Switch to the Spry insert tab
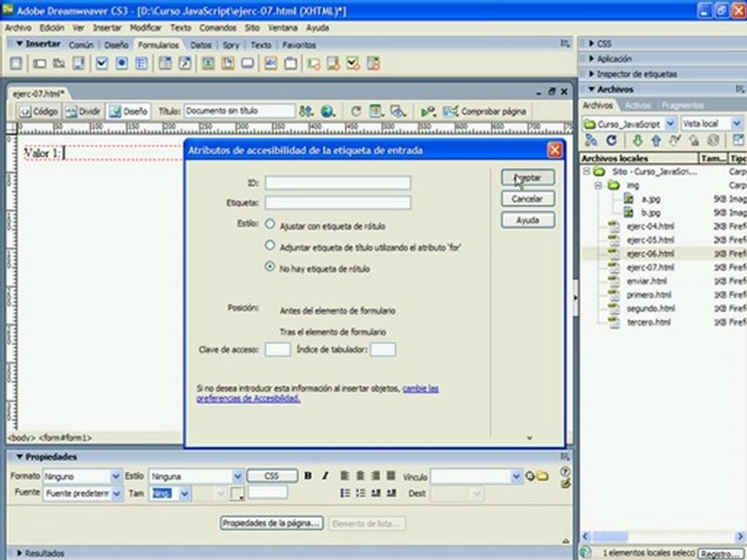The image size is (747, 560). pos(230,45)
